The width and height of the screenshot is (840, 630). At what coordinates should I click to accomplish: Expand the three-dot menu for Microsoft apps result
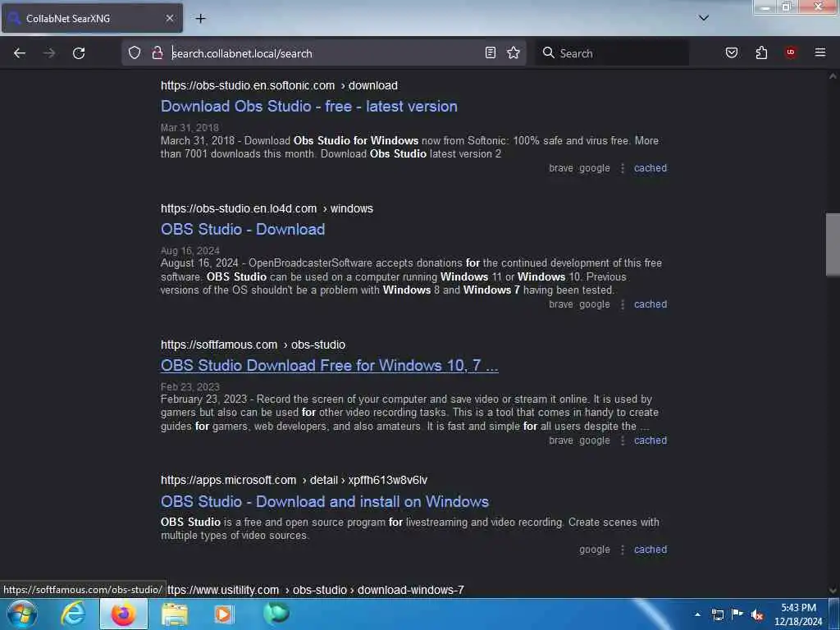tap(623, 550)
